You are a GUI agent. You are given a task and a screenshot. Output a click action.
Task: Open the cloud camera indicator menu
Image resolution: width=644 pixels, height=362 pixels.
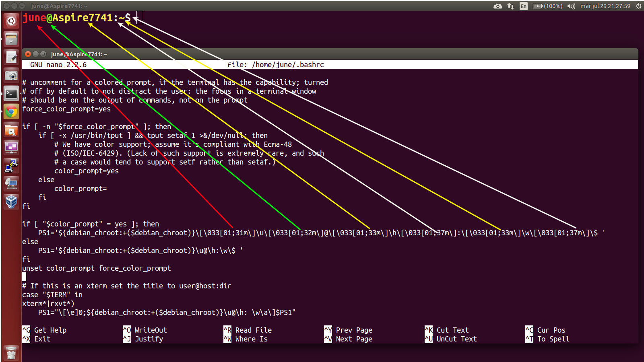[x=498, y=6]
